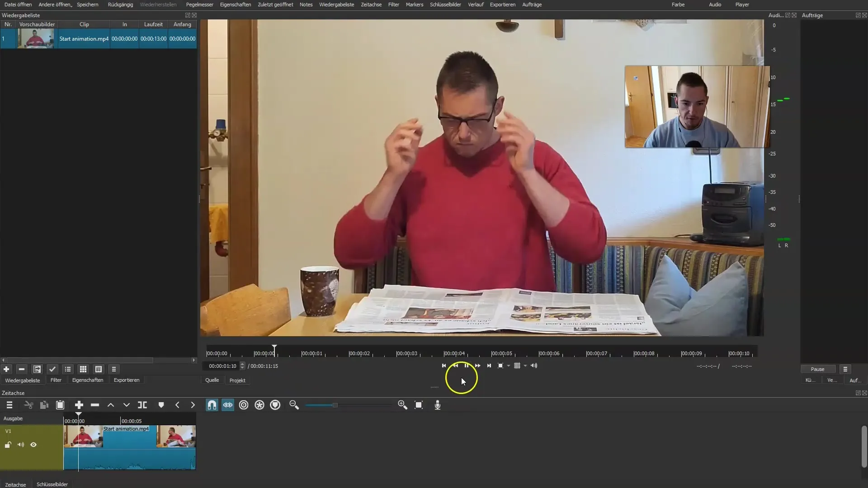
Task: Click the timeline copy icon
Action: [x=44, y=405]
